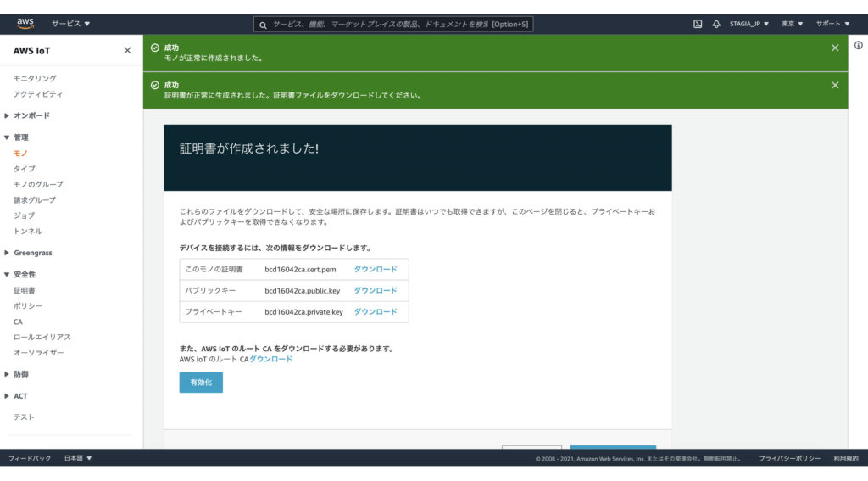Viewport: 868px width, 481px height.
Task: Open the 東京 region selector
Action: point(793,24)
